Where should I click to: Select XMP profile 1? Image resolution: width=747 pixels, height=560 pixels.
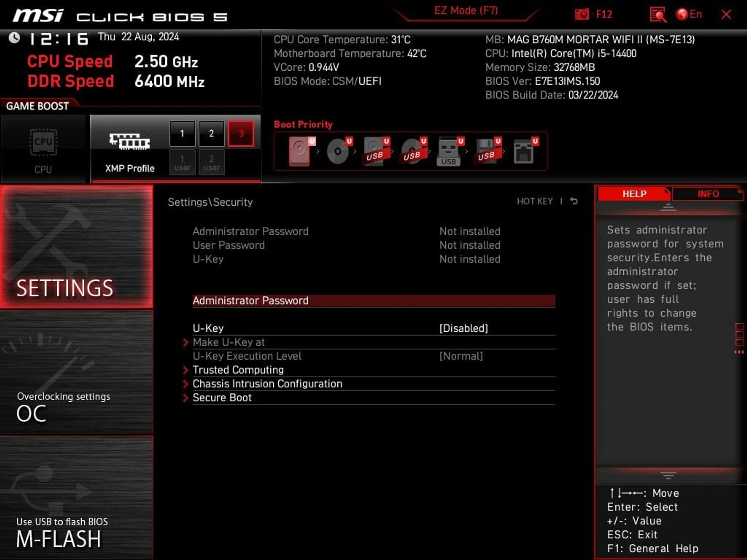tap(182, 134)
